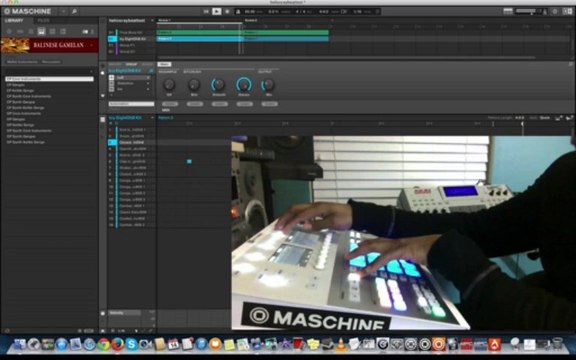The width and height of the screenshot is (576, 360).
Task: Click the Maschine logo in the header
Action: pyautogui.click(x=27, y=11)
